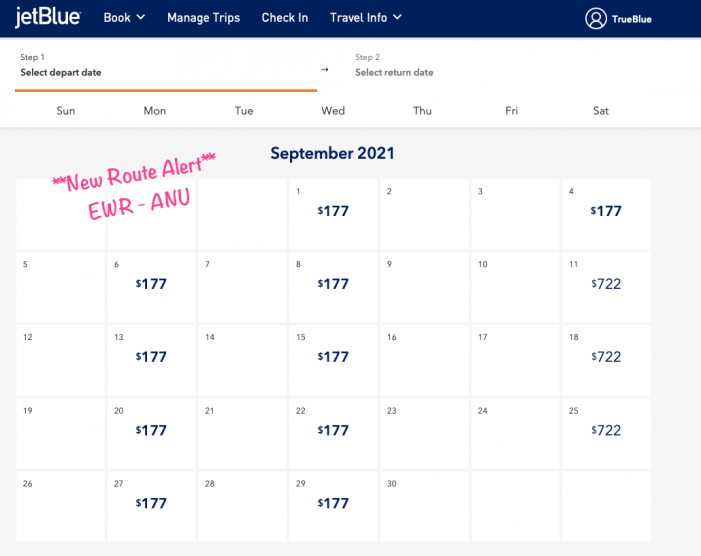The width and height of the screenshot is (701, 556).
Task: Select September 18 at $722
Action: 606,357
